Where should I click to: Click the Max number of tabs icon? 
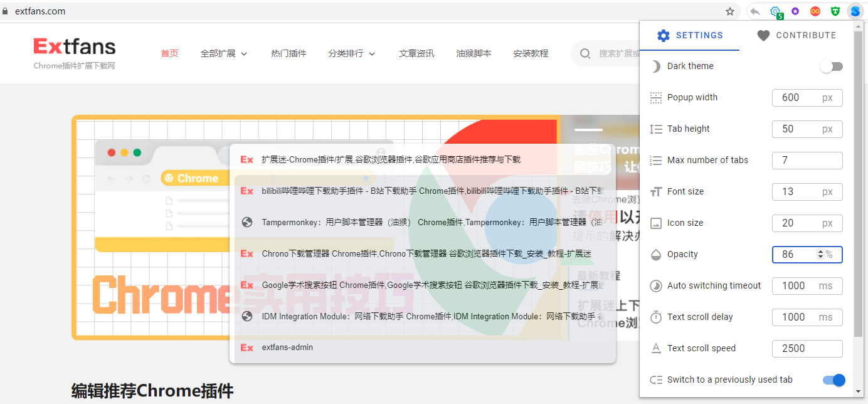(x=656, y=161)
